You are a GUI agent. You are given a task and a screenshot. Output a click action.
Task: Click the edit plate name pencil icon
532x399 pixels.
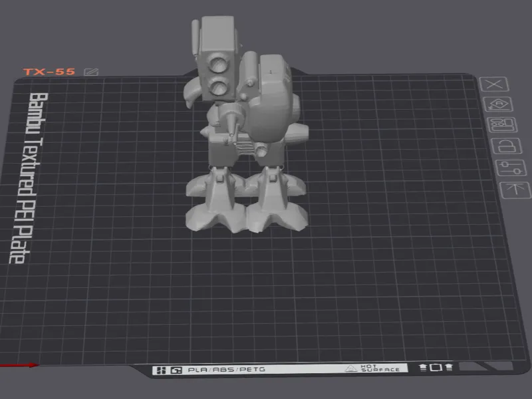click(91, 72)
